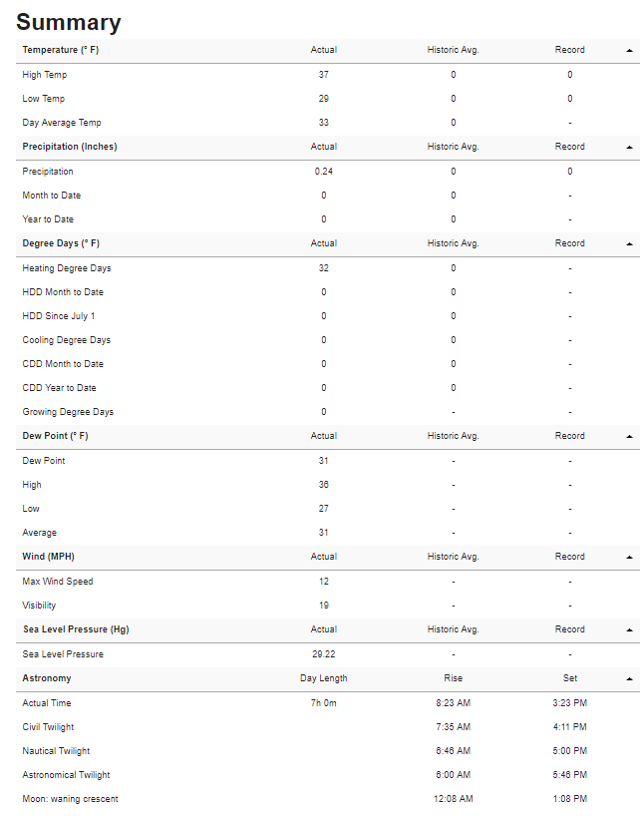
Task: Select the High Temp row label
Action: coord(45,75)
